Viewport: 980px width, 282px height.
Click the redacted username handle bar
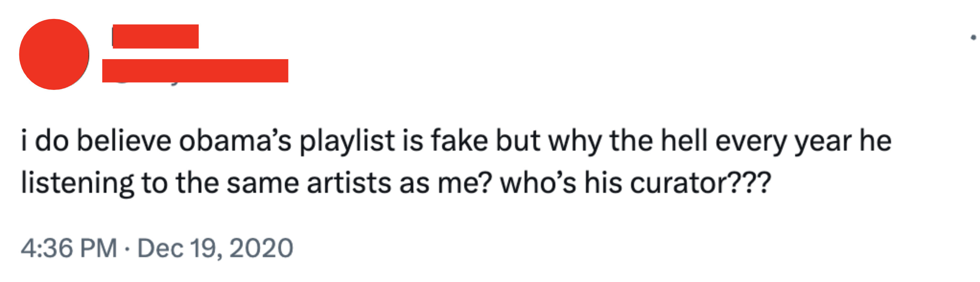[195, 71]
